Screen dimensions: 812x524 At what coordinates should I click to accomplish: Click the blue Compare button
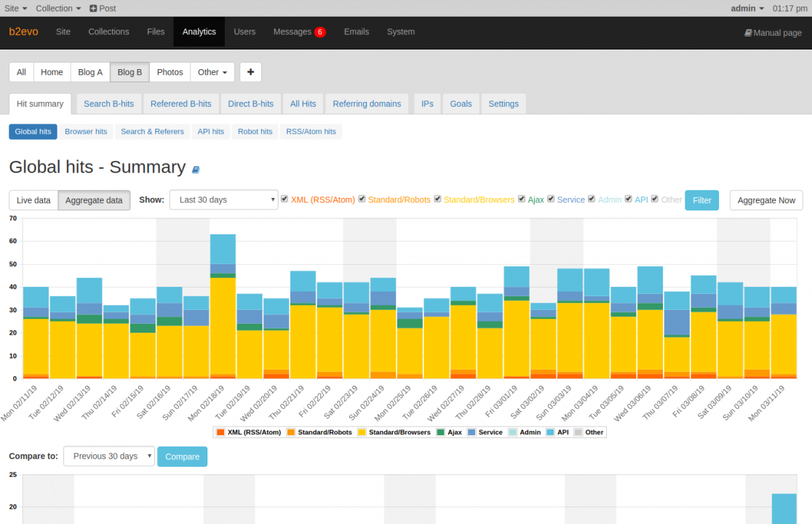183,457
